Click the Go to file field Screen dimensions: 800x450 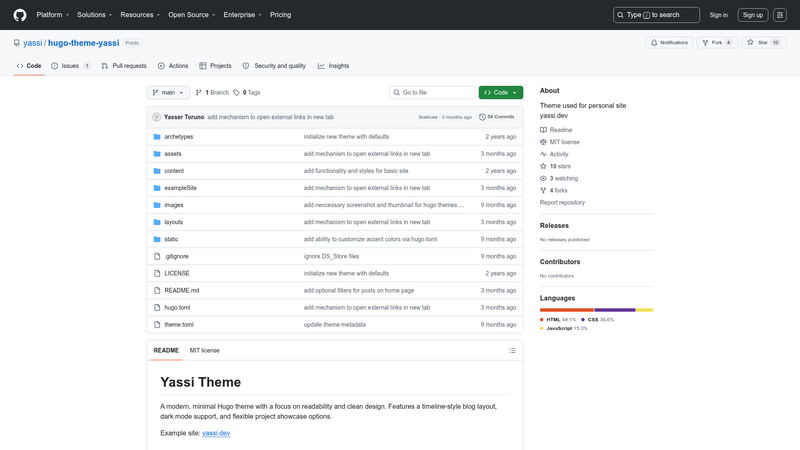coord(432,92)
